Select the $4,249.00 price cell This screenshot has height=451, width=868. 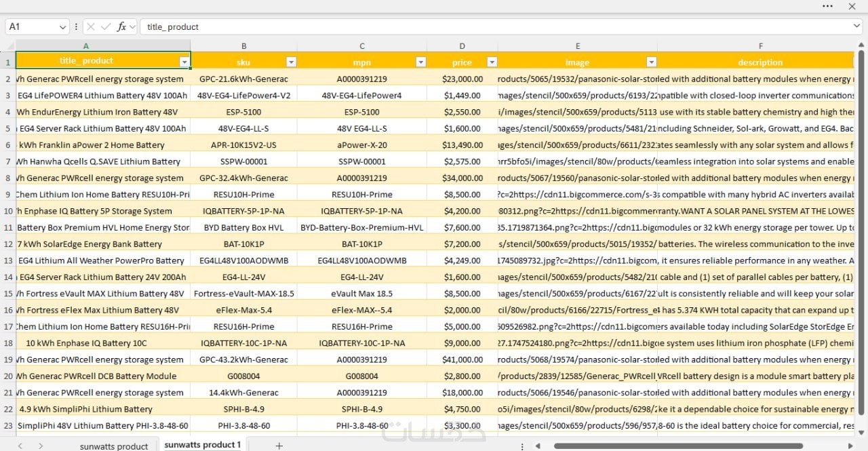[x=462, y=260]
